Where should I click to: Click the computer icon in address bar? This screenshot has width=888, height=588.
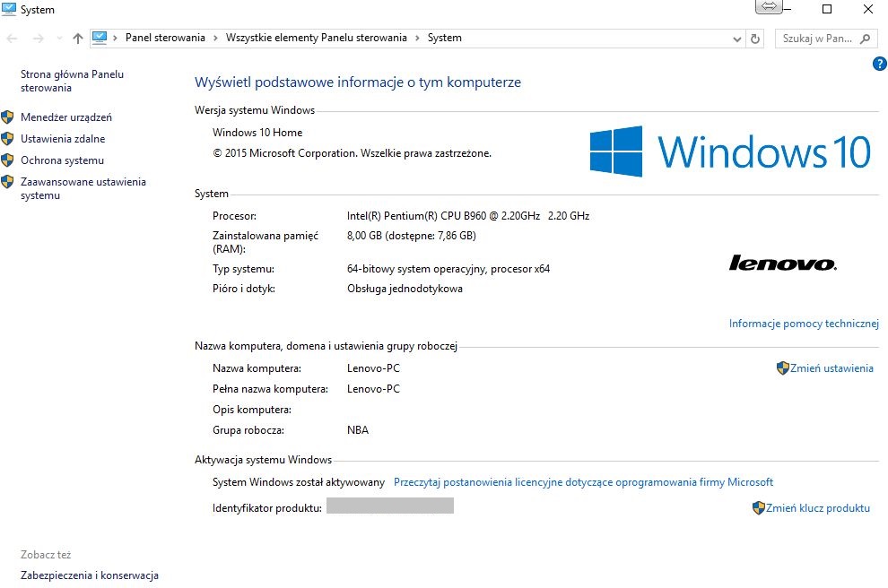pyautogui.click(x=99, y=38)
